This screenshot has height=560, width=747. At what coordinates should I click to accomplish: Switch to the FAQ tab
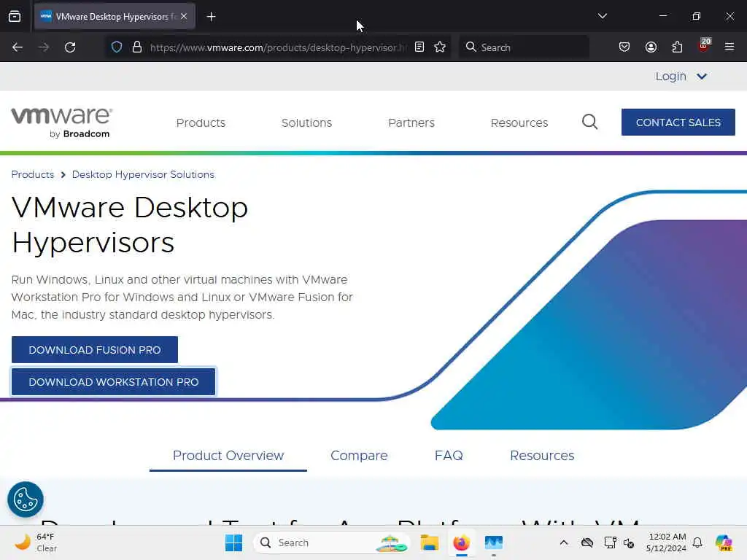click(x=449, y=456)
